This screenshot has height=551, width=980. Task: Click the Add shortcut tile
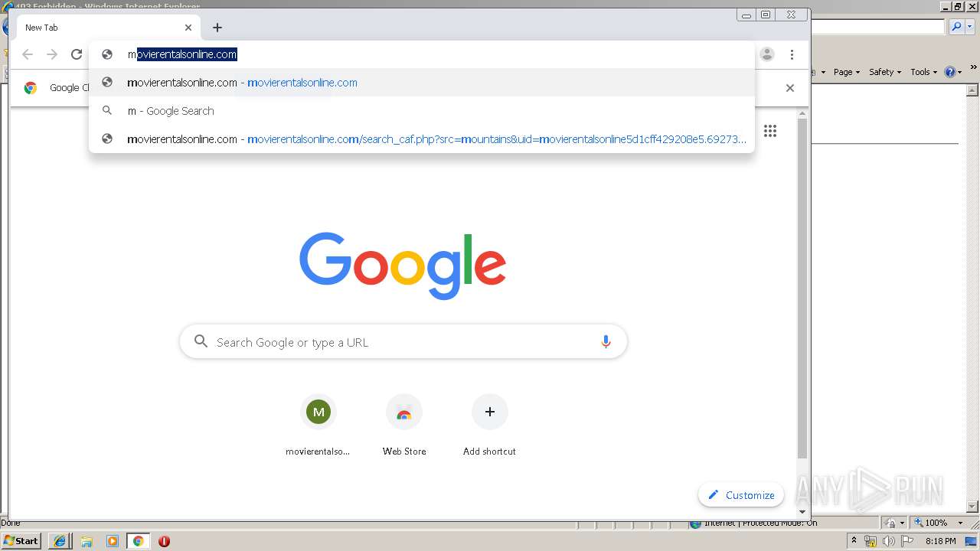489,424
